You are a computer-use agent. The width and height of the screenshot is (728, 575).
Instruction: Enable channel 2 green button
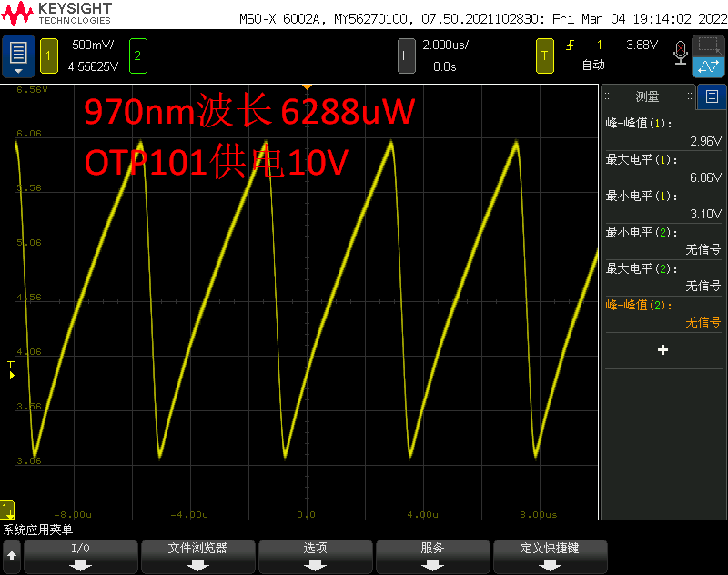138,56
